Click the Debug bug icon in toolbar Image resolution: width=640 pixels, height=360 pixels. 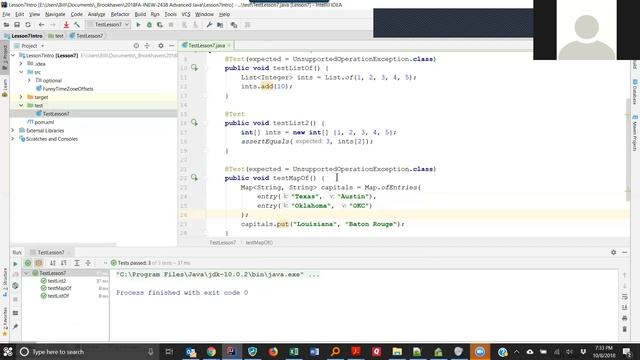pos(149,25)
